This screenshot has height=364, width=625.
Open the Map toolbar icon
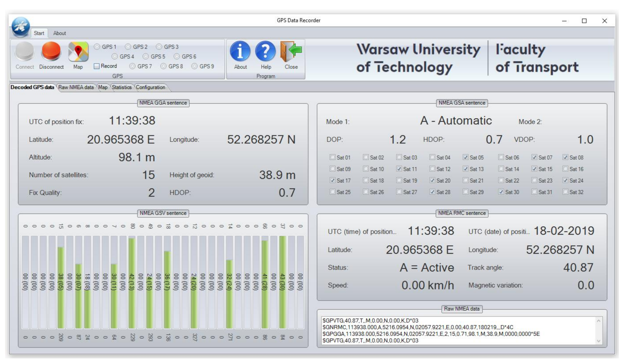point(78,52)
